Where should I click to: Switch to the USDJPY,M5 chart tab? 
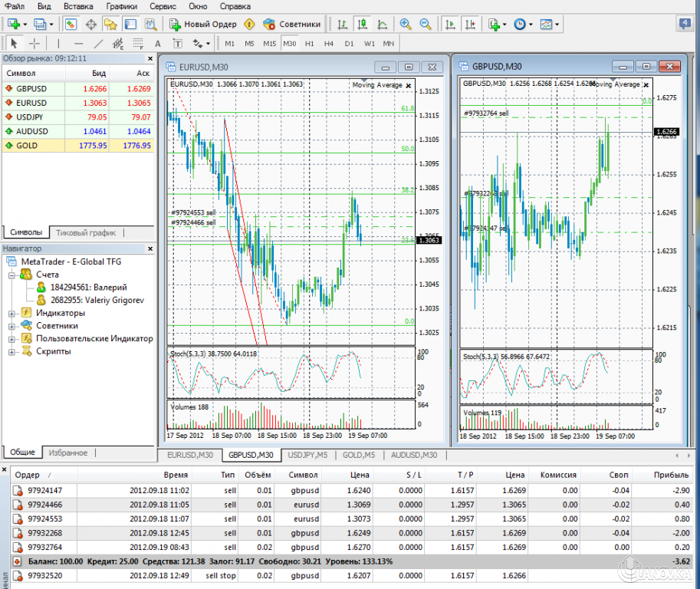[x=308, y=455]
